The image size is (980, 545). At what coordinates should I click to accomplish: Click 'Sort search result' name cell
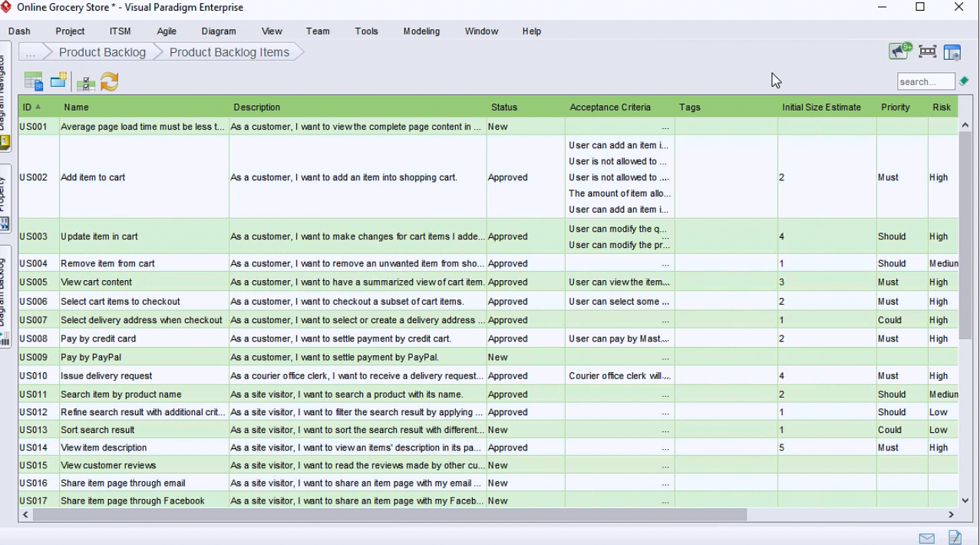point(144,430)
